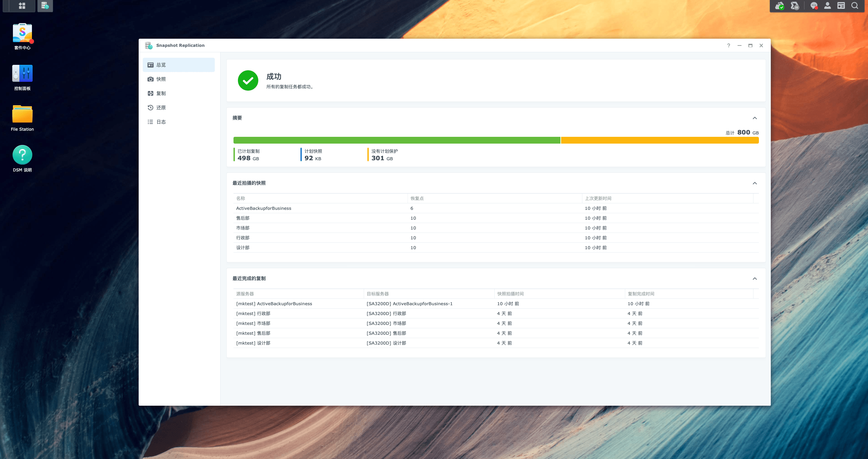Click the Snapshot Replication taskbar icon

click(45, 6)
